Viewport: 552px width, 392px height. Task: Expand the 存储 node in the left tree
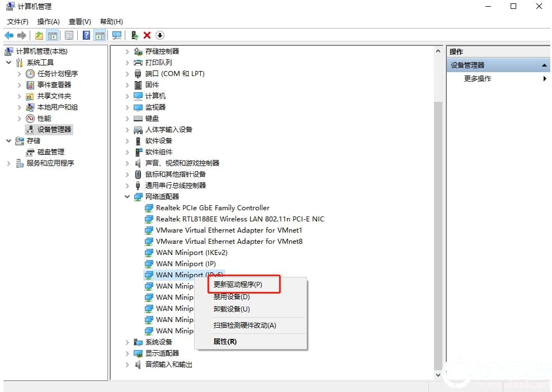(7, 140)
